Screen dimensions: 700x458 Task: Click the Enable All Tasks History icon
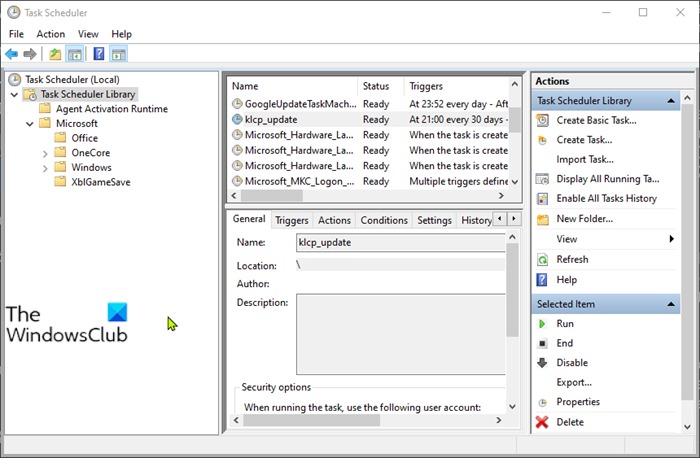[x=542, y=199]
